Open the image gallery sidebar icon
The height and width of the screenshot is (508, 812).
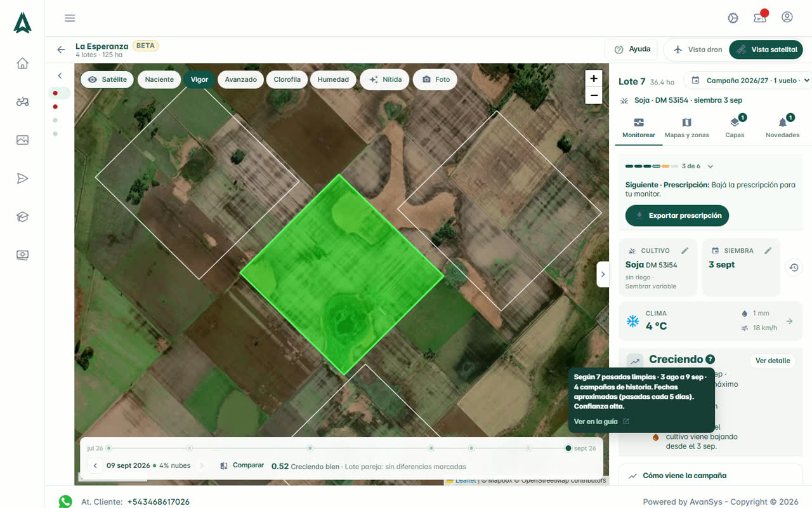point(23,140)
